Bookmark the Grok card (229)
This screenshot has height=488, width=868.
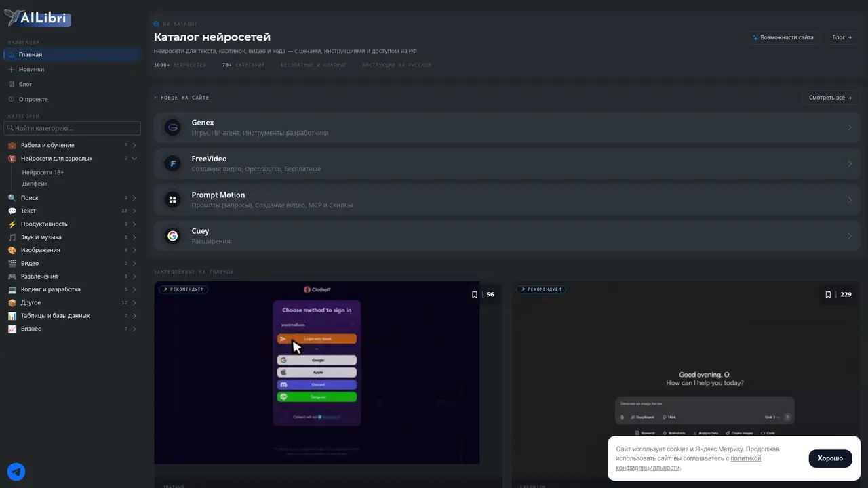point(828,295)
